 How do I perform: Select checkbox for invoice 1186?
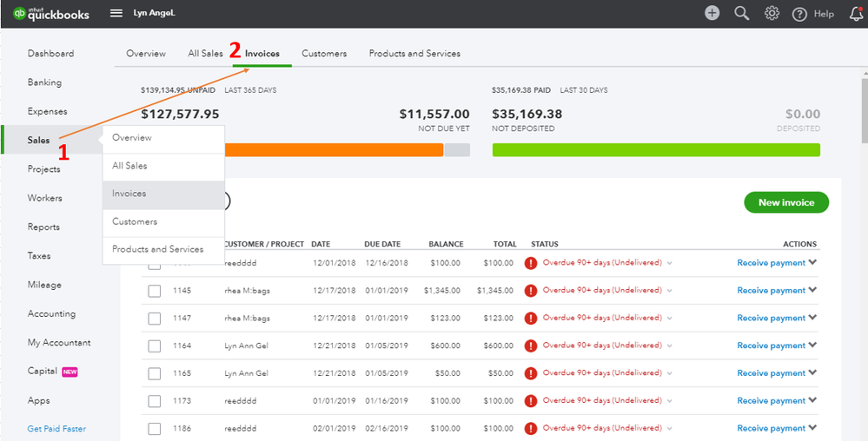[155, 429]
